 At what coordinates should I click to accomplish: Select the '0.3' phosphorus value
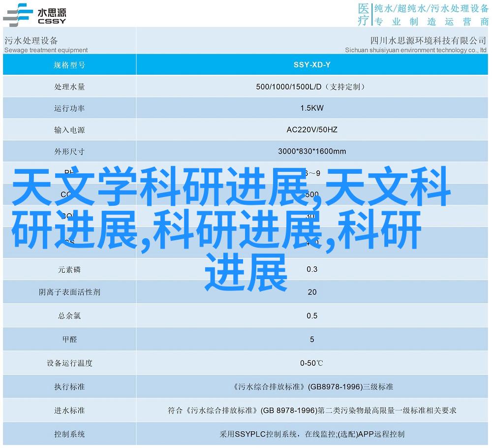click(312, 269)
